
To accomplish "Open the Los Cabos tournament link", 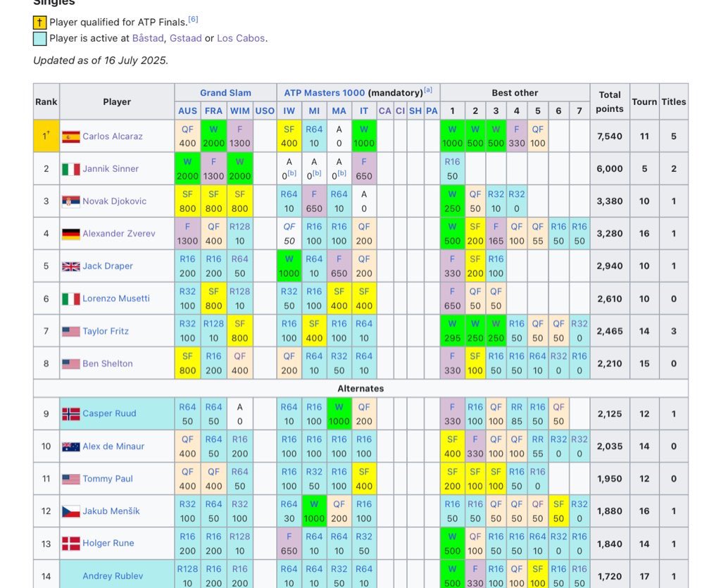I will [x=241, y=38].
